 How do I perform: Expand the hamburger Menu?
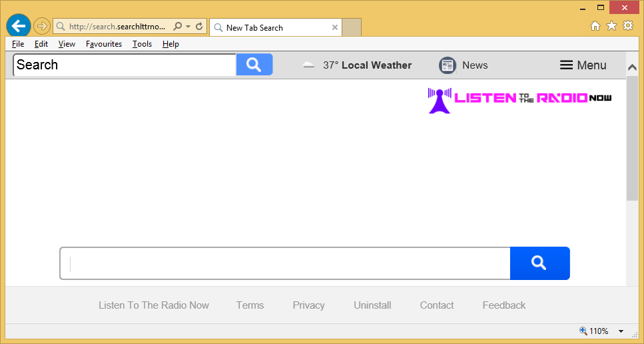tap(583, 65)
